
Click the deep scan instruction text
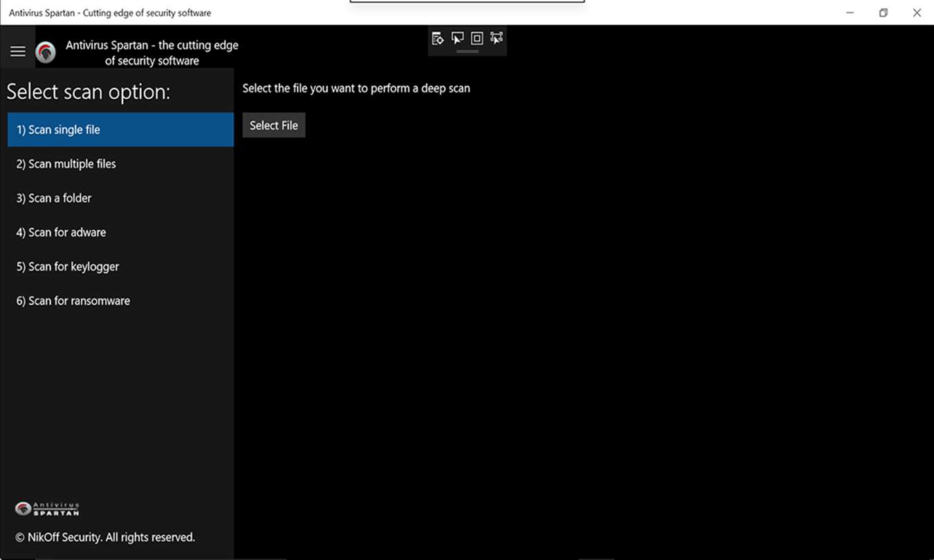pyautogui.click(x=356, y=88)
